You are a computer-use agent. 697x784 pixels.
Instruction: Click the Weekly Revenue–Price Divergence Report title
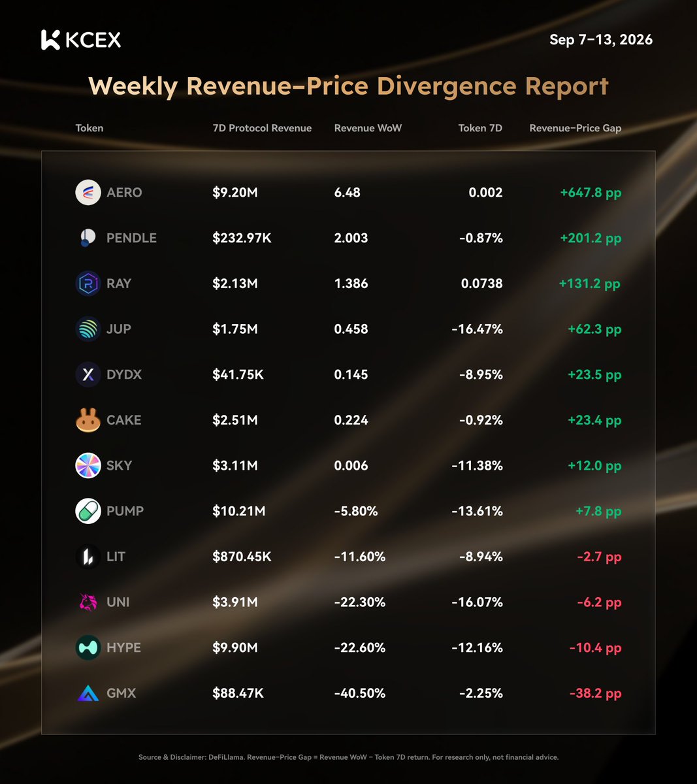coord(348,86)
